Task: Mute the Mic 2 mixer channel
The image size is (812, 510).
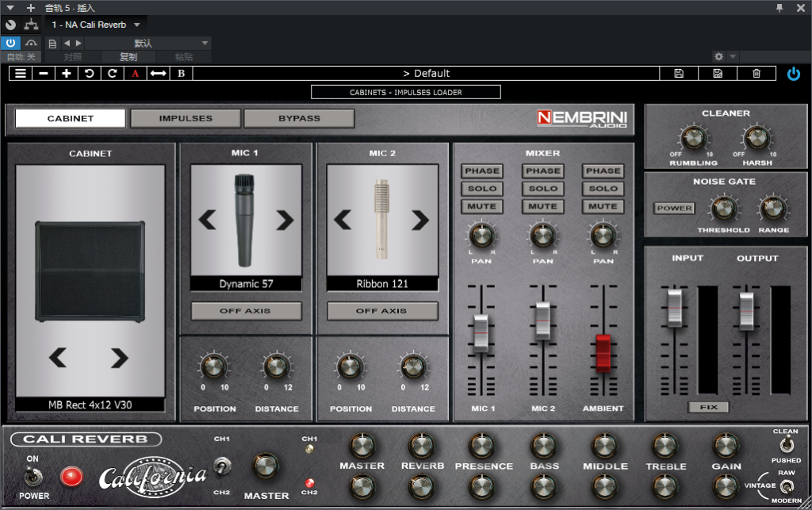Action: tap(542, 206)
